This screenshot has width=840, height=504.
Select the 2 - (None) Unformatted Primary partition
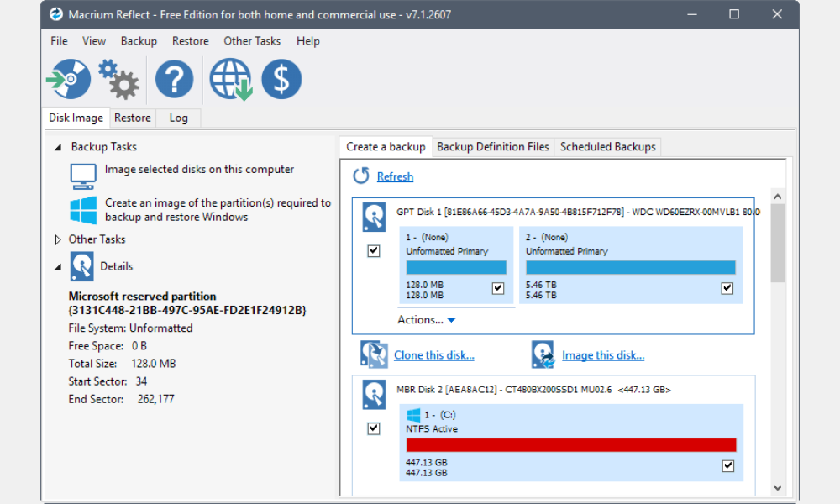(631, 265)
